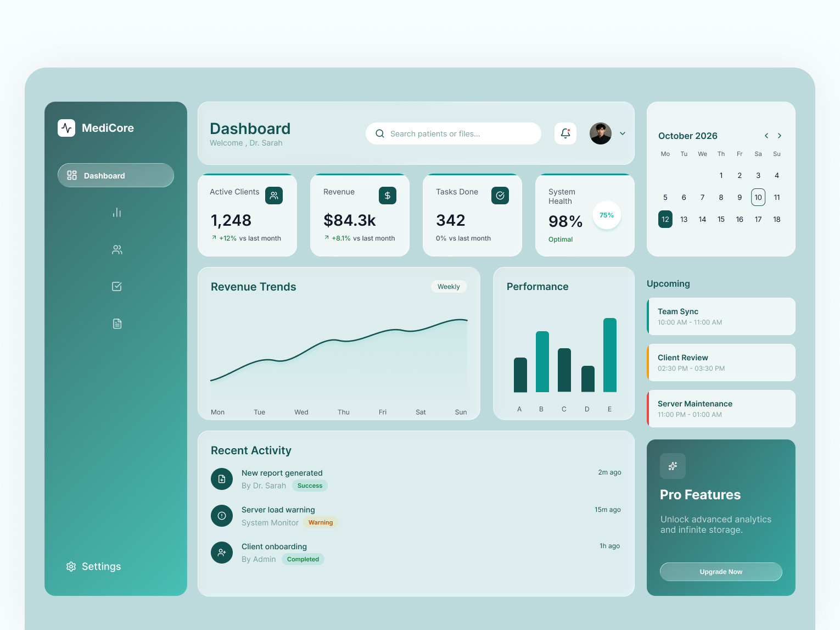
Task: Click the MediCore heartbeat logo icon
Action: tap(66, 127)
